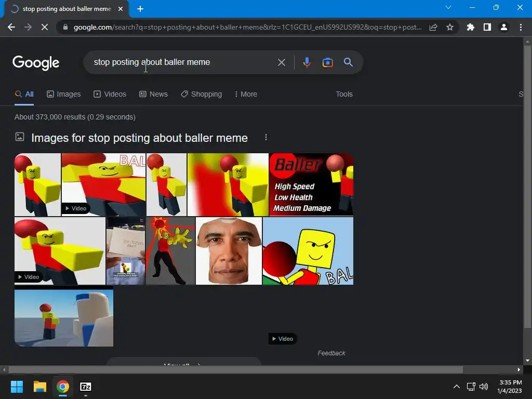The height and width of the screenshot is (399, 532).
Task: Click the About 373,000 results text
Action: [x=75, y=117]
